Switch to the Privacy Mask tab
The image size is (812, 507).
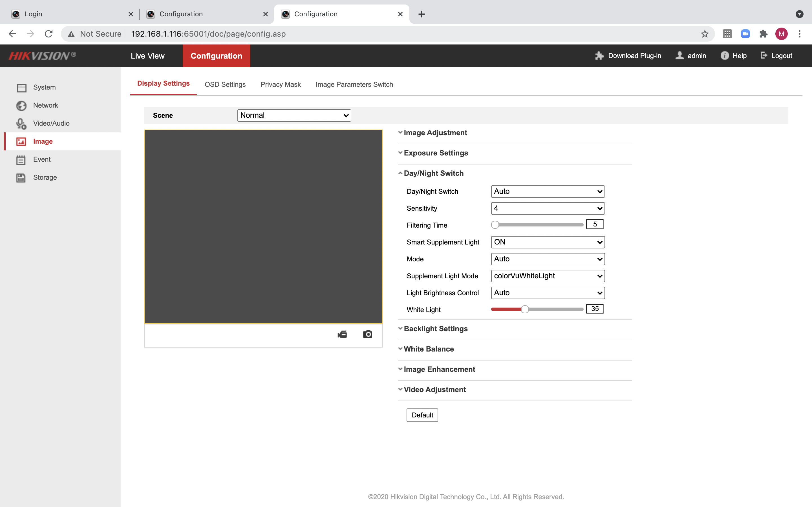[281, 84]
